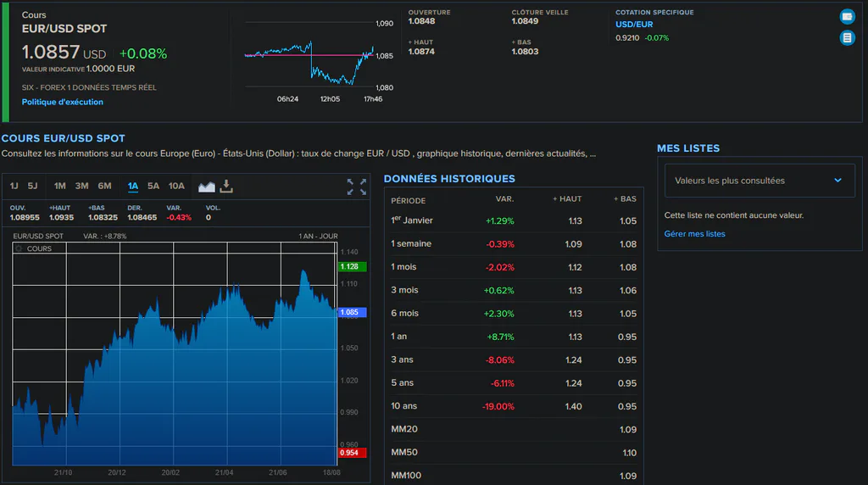Click the gear icon next to COURS
This screenshot has height=485, width=868.
click(x=19, y=248)
